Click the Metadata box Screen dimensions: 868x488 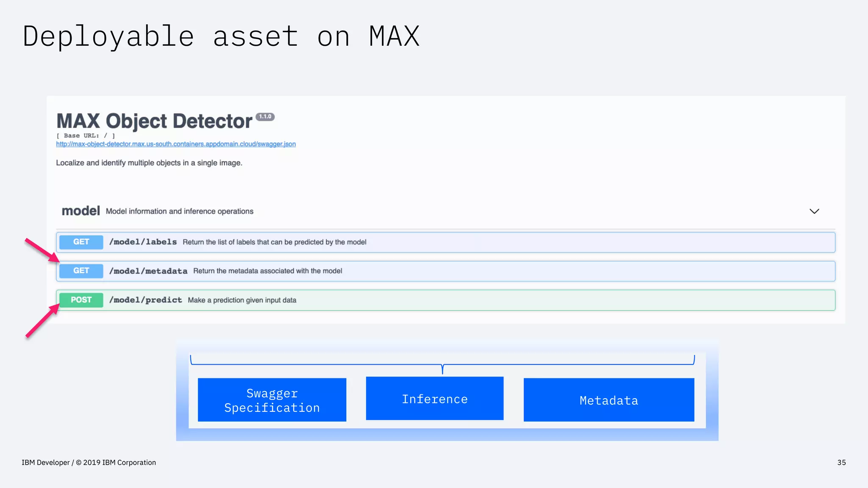click(x=609, y=400)
